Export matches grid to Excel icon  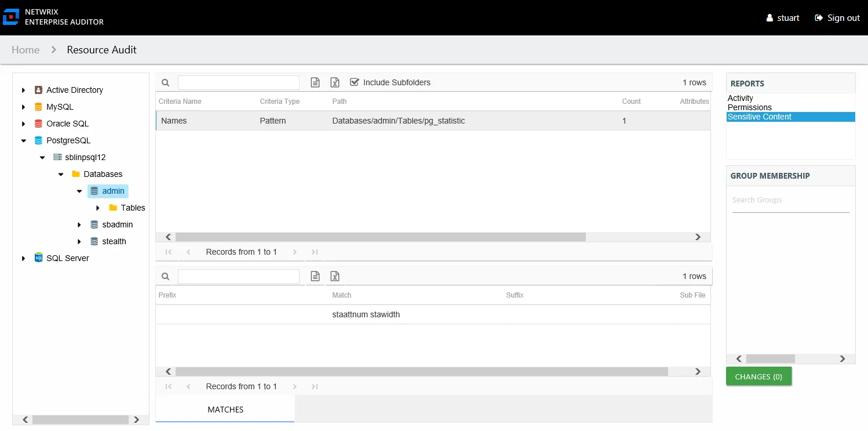[334, 276]
